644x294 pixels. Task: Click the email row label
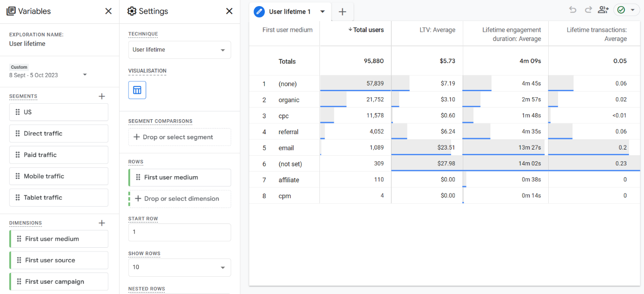[286, 148]
